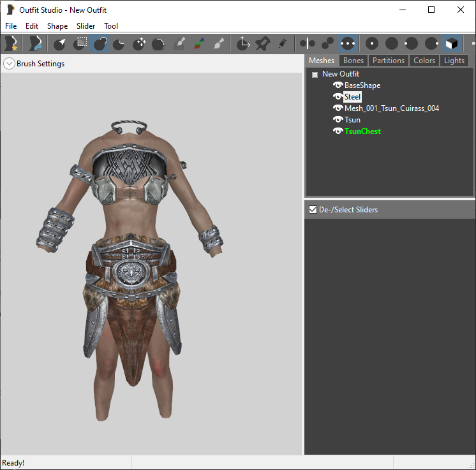Select the Deflate brush tool

(119, 43)
